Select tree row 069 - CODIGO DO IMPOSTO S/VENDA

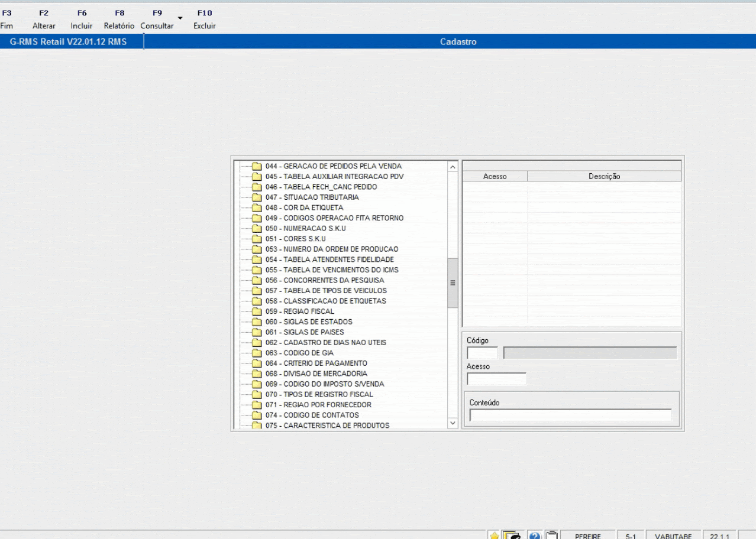point(325,384)
